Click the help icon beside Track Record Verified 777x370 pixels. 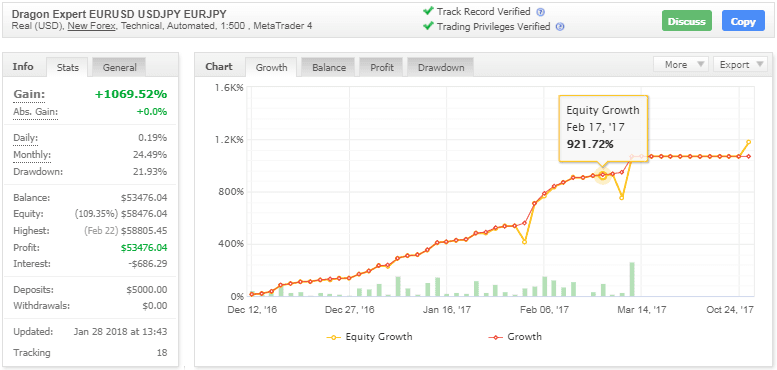pyautogui.click(x=541, y=12)
